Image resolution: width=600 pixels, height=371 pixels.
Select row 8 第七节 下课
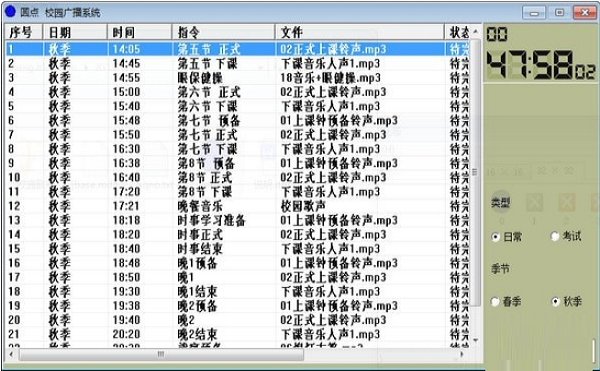tap(237, 149)
